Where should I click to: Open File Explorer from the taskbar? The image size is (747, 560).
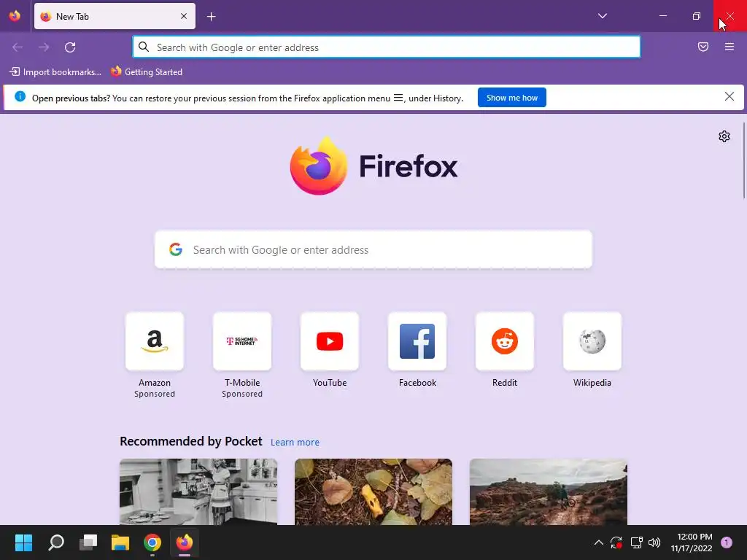(120, 542)
